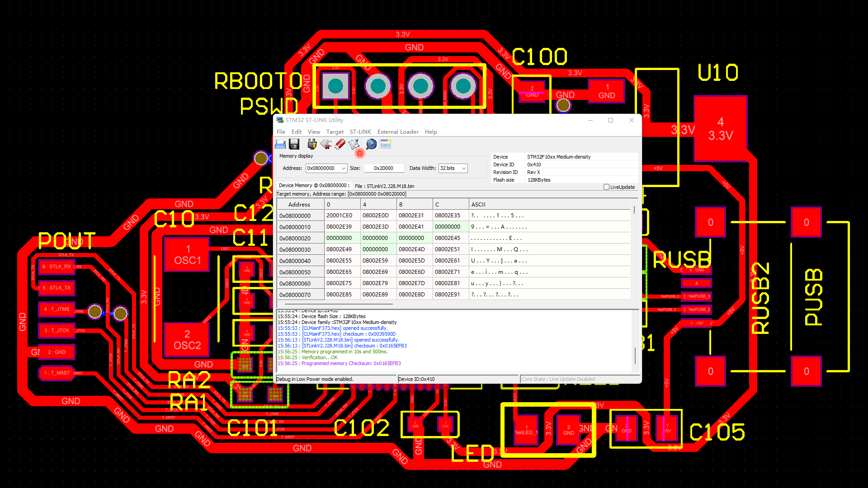This screenshot has width=868, height=488.
Task: Start Program & Verify from the toolbar
Action: click(x=354, y=144)
